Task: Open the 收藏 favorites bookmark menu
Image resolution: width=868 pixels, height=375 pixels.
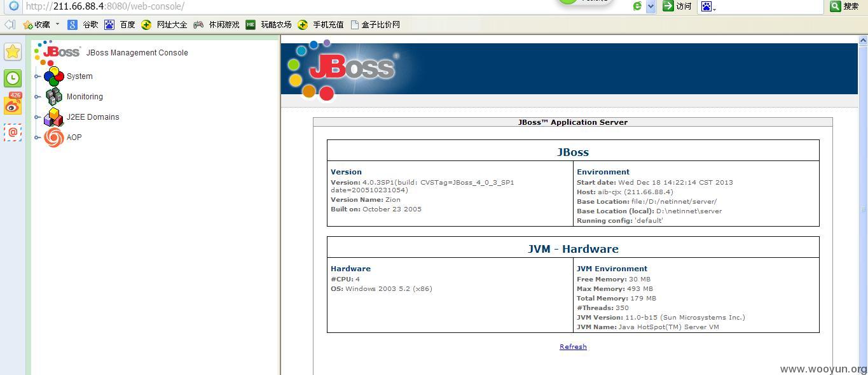Action: point(41,25)
